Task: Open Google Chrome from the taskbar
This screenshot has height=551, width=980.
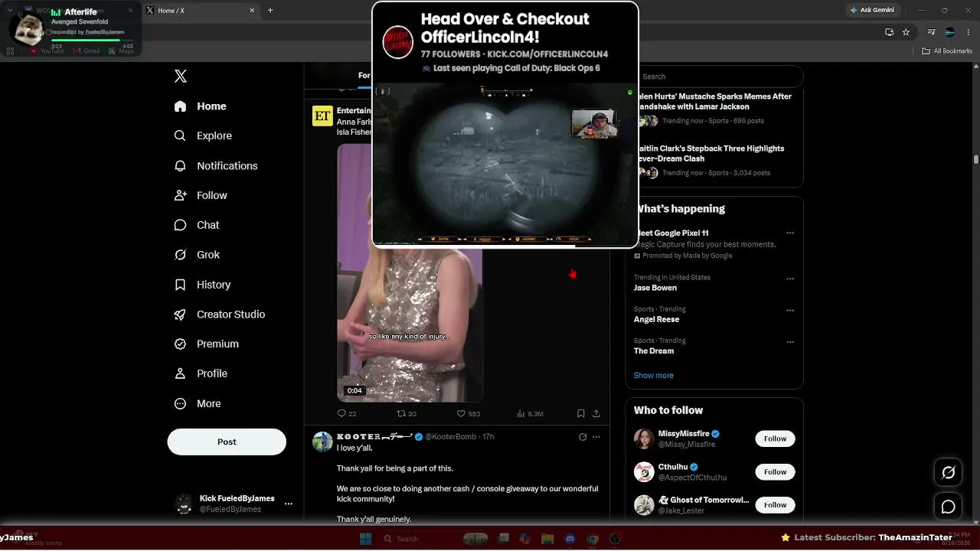Action: coord(592,539)
